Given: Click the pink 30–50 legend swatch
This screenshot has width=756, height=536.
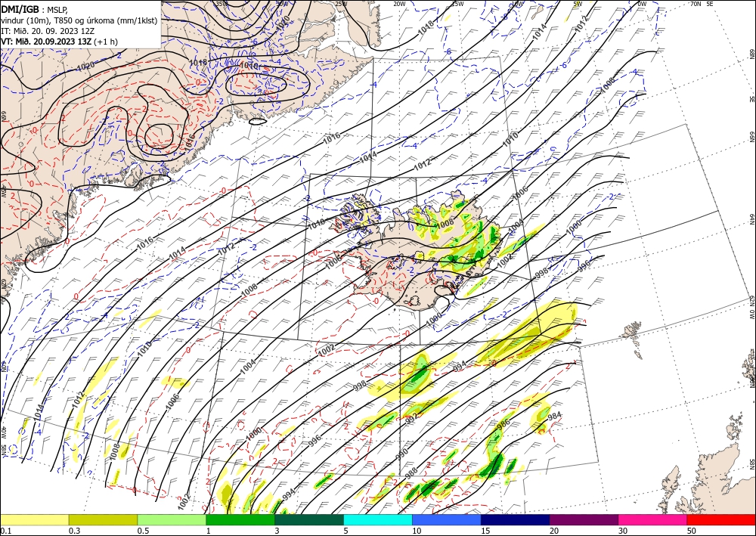Looking at the screenshot, I should 653,519.
